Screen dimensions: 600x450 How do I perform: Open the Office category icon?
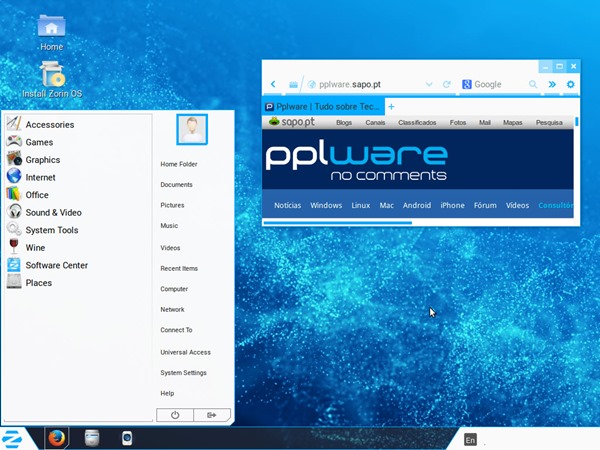14,194
